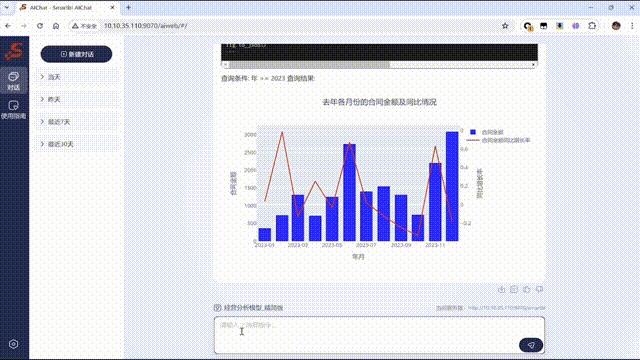The image size is (640, 360).
Task: Click the model icon beside 经营分析模型
Action: click(218, 308)
